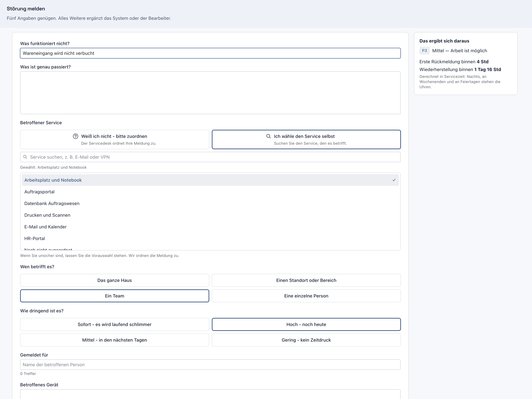Click the P3 priority badge
Screen dimensions: 532x399
point(424,50)
